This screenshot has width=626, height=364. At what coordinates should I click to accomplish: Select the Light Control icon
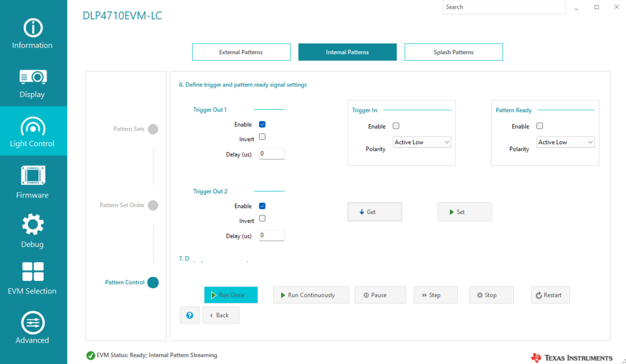tap(33, 126)
